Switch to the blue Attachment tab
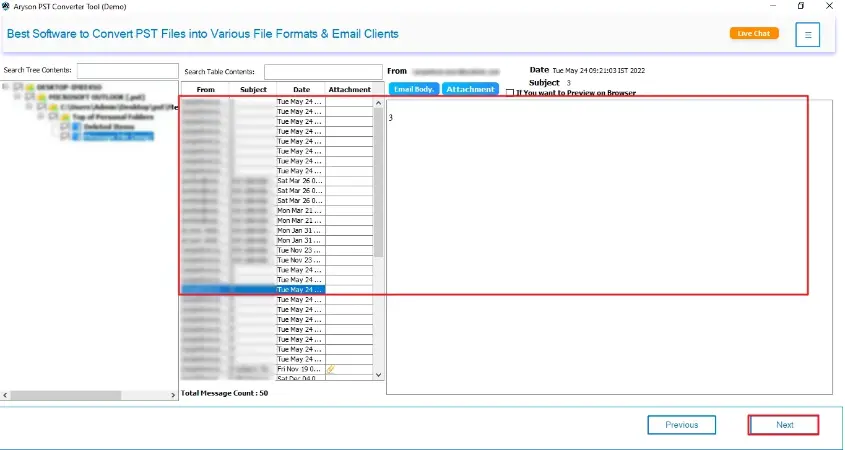 470,89
